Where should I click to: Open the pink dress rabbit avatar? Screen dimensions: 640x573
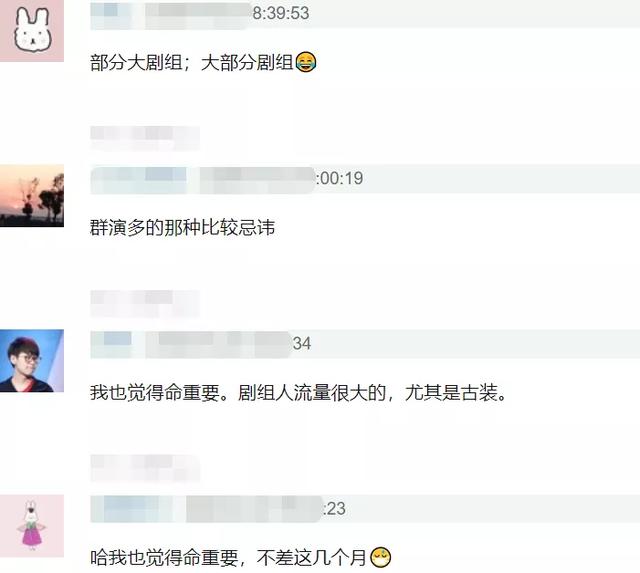click(x=32, y=526)
